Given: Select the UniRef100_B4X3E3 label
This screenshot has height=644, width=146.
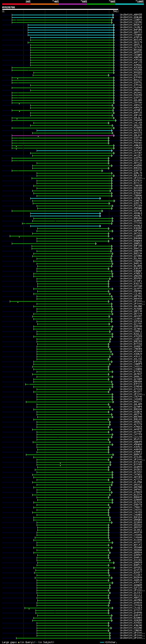Looking at the screenshot, I should pyautogui.click(x=131, y=130).
